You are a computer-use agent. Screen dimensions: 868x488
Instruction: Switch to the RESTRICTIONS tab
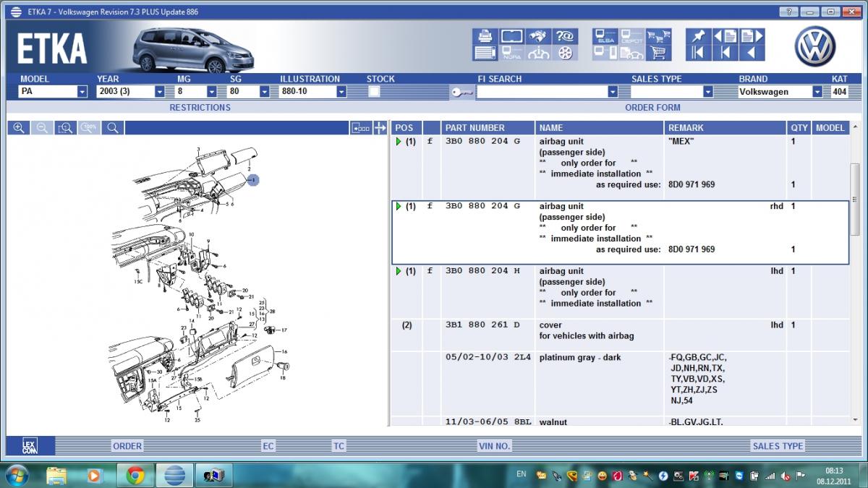coord(200,108)
